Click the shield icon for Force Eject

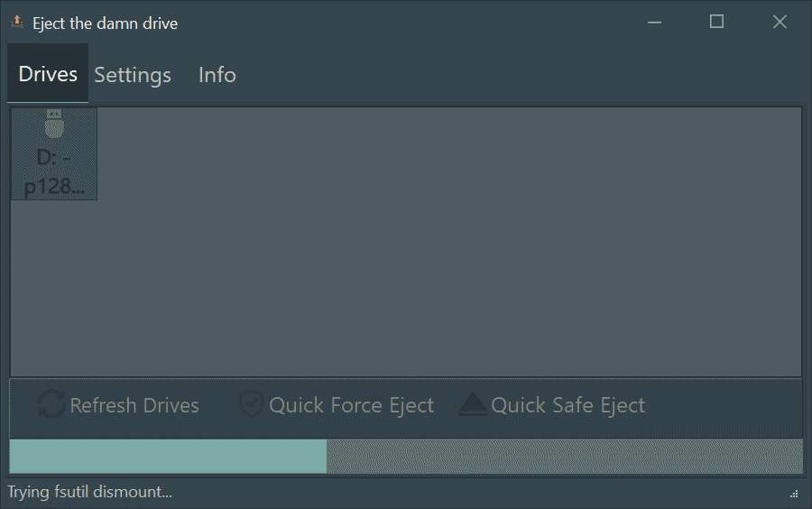[252, 404]
